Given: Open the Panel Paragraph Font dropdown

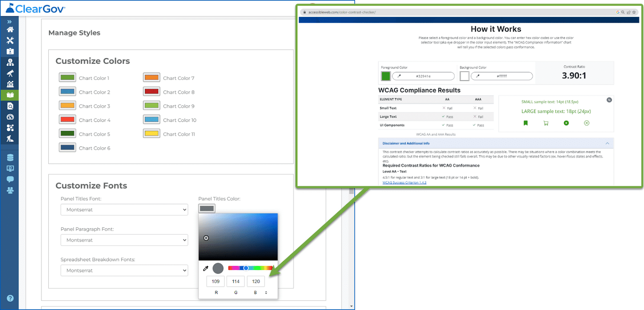Looking at the screenshot, I should point(124,240).
